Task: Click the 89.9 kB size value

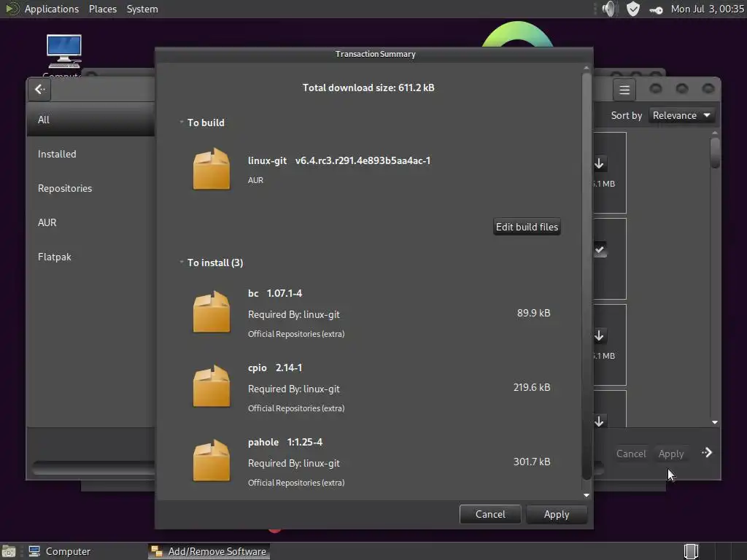Action: 533,313
